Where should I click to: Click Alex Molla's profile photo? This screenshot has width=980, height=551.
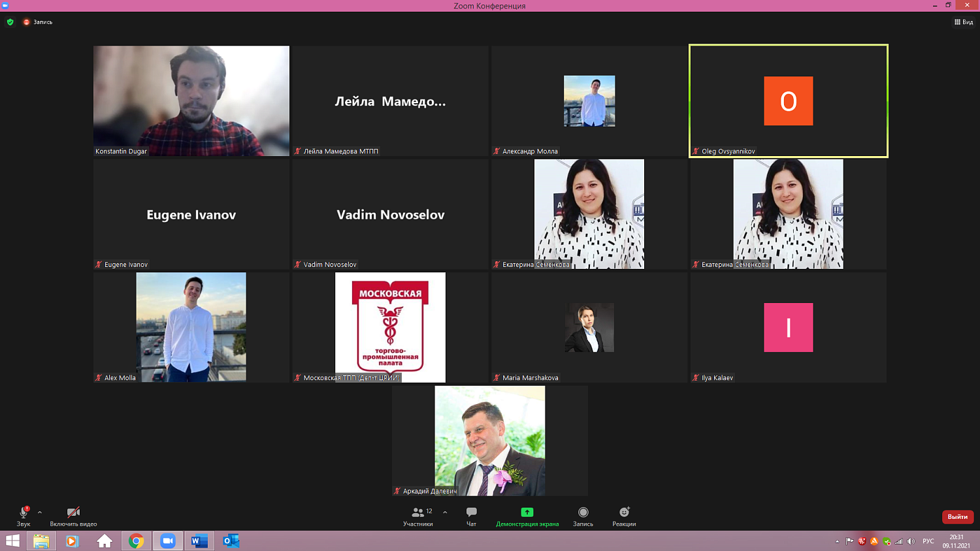(x=191, y=327)
